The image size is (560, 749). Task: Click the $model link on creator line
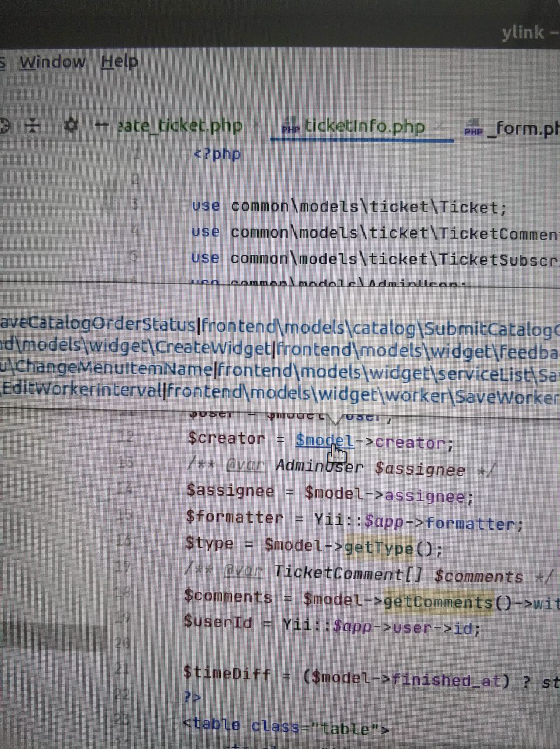[x=324, y=441]
